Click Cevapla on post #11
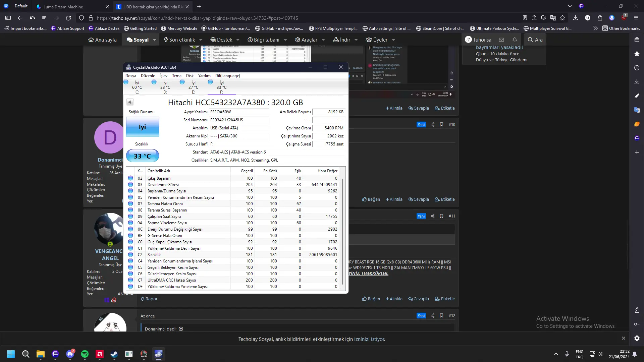 click(x=419, y=299)
